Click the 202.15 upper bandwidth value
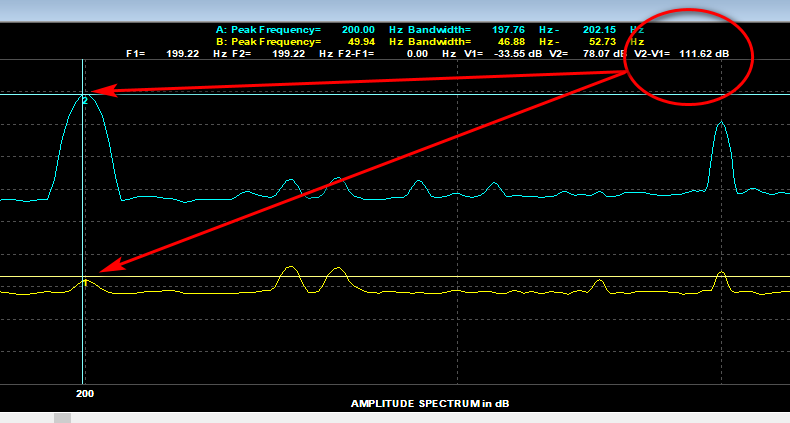 point(599,30)
